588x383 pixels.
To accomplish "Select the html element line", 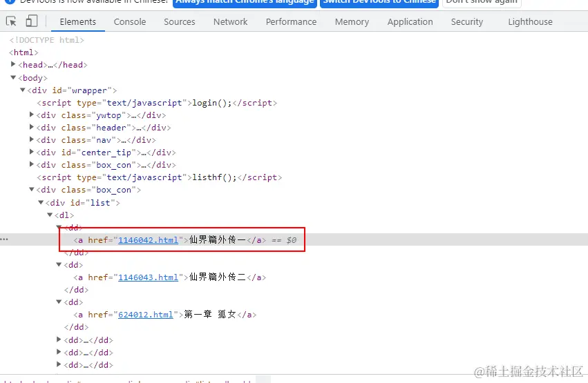I will 23,52.
